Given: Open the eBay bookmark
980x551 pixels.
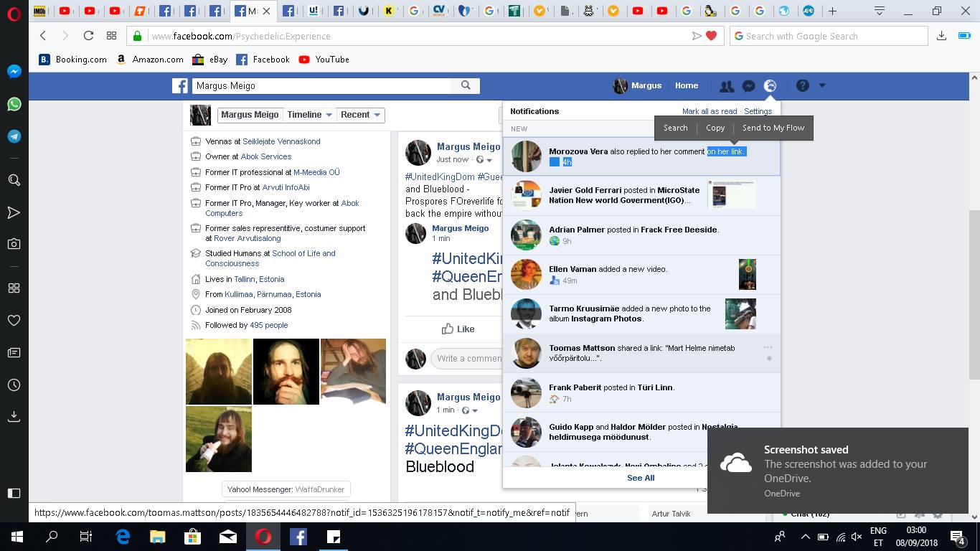Looking at the screenshot, I should click(x=210, y=60).
